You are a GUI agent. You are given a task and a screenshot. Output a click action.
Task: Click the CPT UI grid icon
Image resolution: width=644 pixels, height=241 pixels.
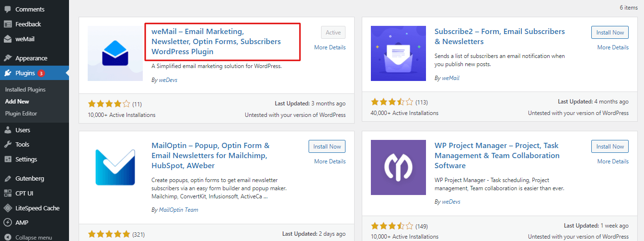[8, 193]
